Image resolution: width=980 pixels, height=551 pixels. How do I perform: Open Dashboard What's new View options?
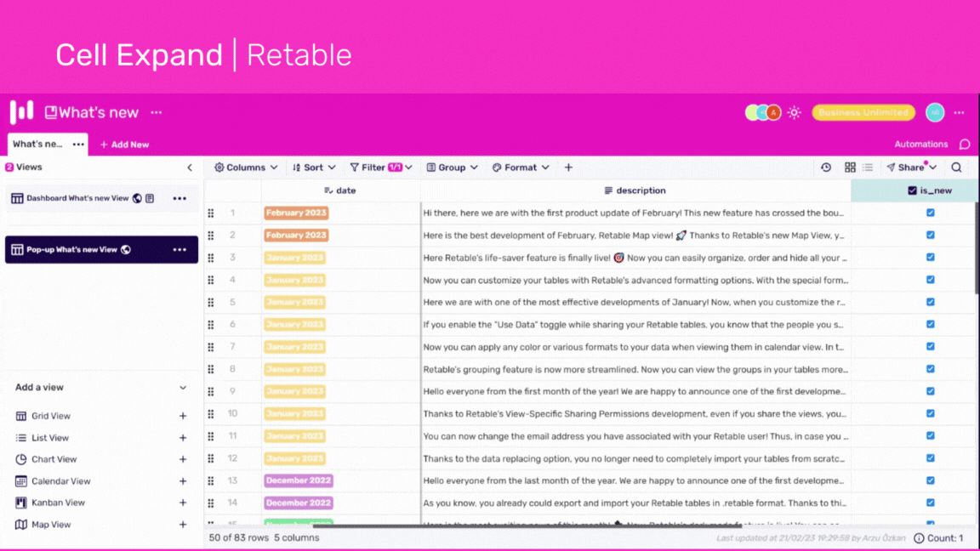(x=180, y=199)
